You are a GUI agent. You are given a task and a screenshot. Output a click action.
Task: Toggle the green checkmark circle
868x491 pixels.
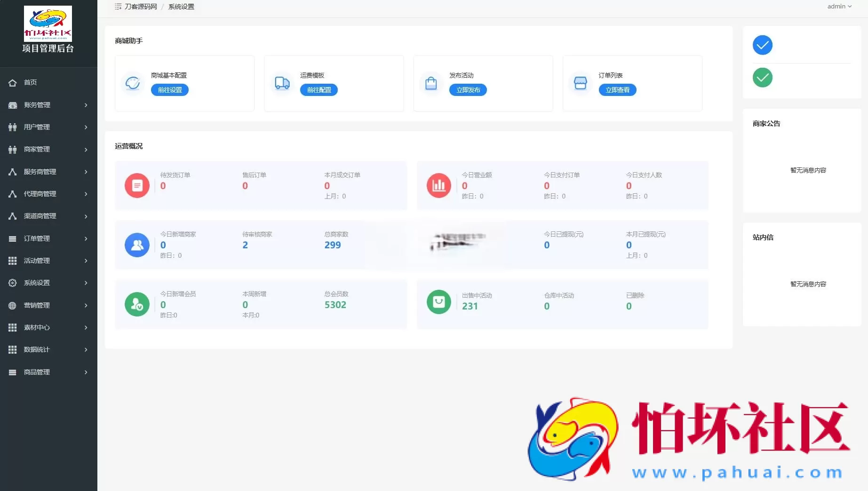(762, 78)
